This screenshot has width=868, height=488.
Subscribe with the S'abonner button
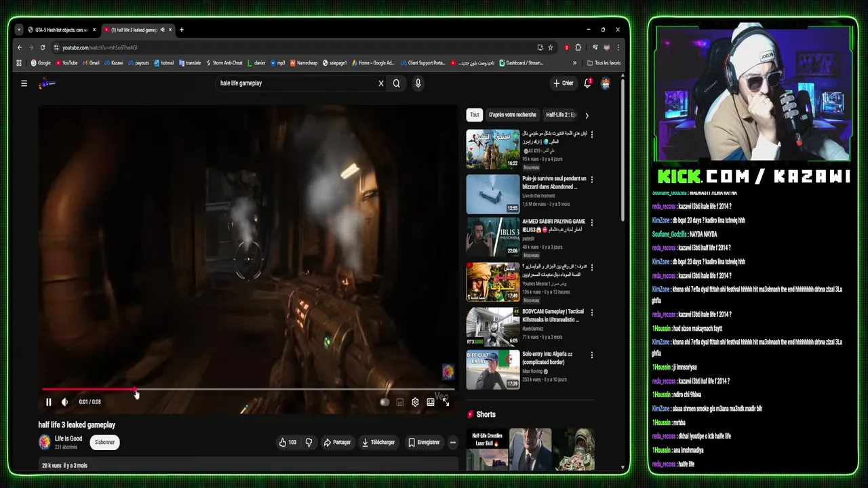104,443
